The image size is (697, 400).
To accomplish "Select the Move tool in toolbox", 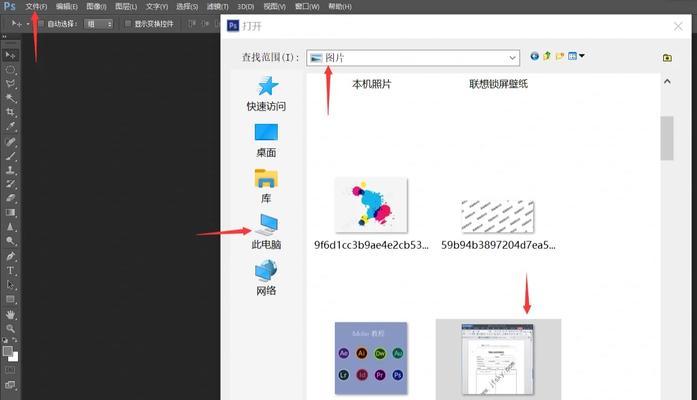I will pos(10,55).
